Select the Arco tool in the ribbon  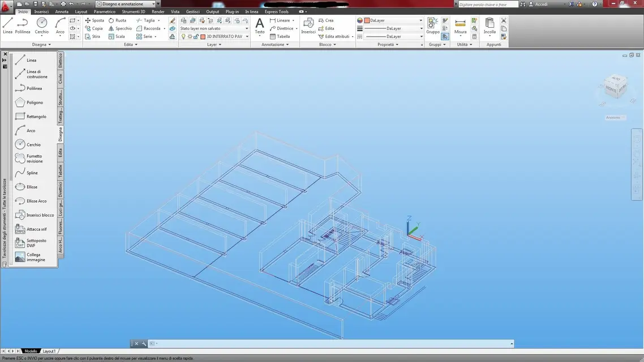(x=60, y=25)
